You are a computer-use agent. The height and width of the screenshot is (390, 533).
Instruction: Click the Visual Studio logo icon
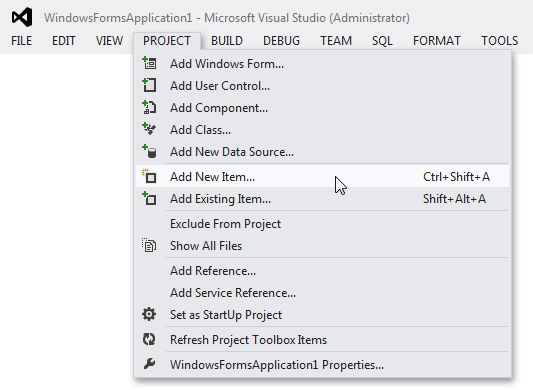click(22, 17)
